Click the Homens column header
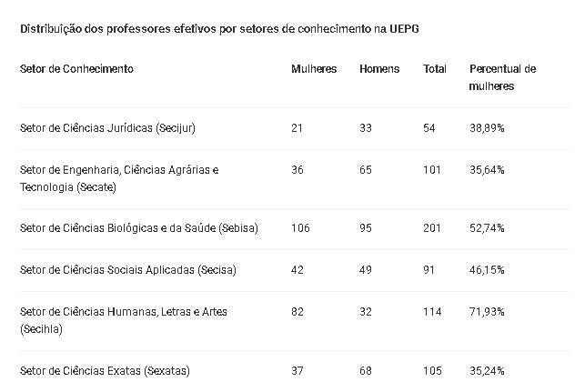 point(379,69)
